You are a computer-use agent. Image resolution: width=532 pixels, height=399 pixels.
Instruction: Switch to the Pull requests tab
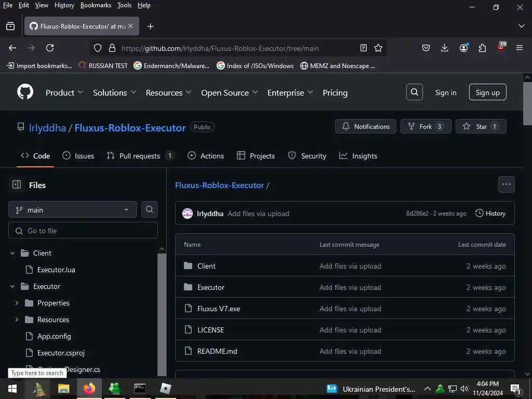140,156
